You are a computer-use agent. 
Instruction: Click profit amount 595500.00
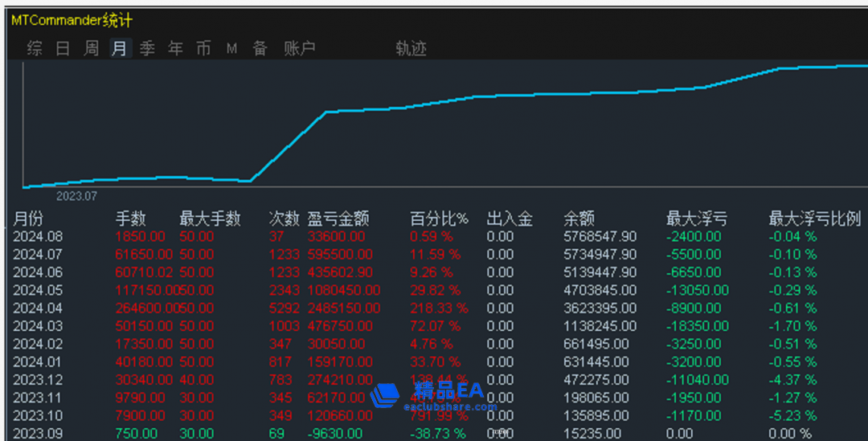pos(340,255)
